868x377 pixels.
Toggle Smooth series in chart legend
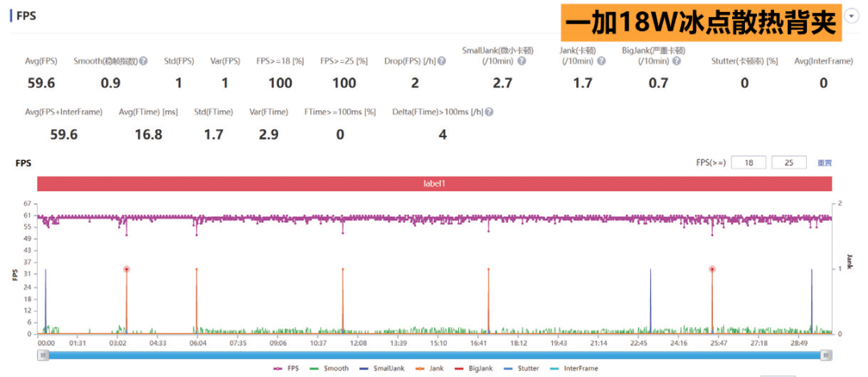click(329, 368)
